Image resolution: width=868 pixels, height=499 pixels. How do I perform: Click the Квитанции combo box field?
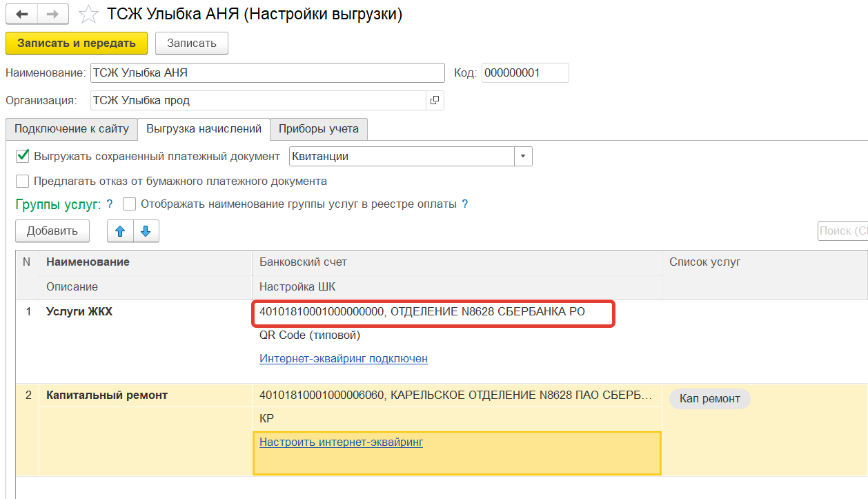click(402, 157)
